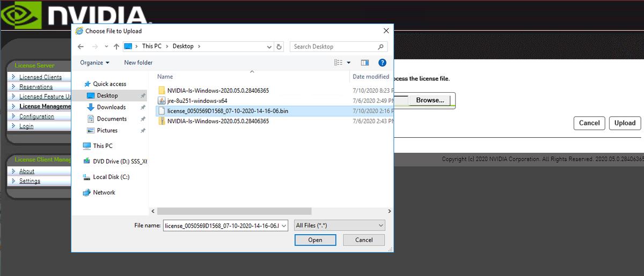Click Cancel in the file dialog

click(x=364, y=240)
